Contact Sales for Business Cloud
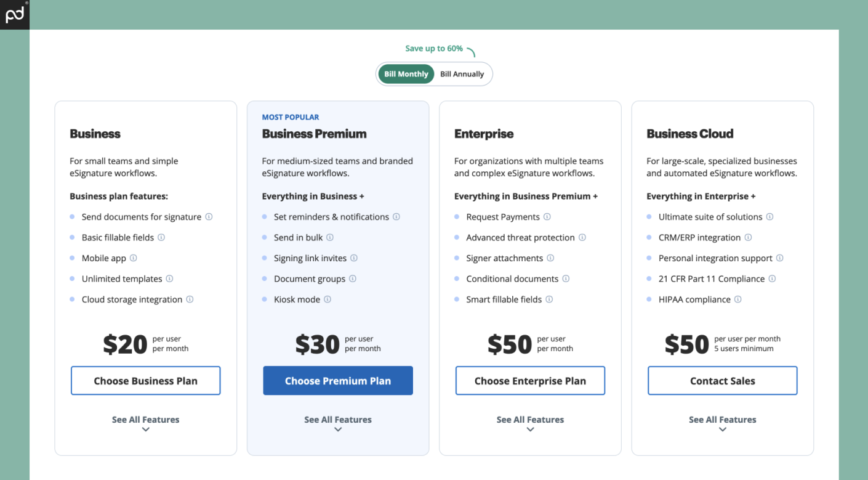The width and height of the screenshot is (868, 480). [x=722, y=380]
